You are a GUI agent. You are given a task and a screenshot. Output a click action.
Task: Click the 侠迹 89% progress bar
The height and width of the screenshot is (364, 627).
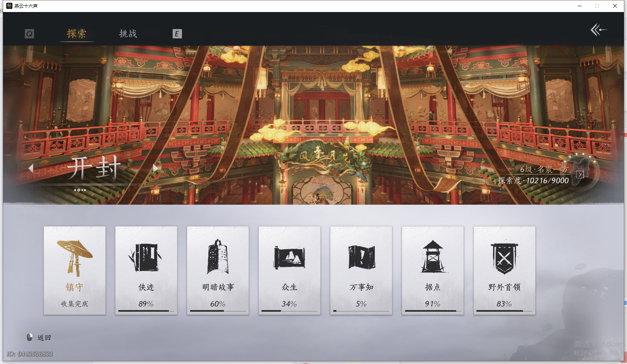(x=146, y=310)
